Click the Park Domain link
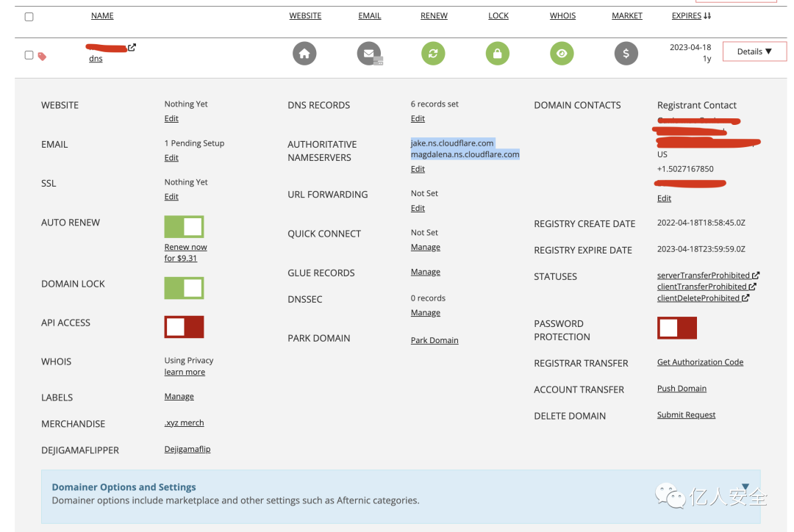The width and height of the screenshot is (794, 532). click(x=434, y=340)
